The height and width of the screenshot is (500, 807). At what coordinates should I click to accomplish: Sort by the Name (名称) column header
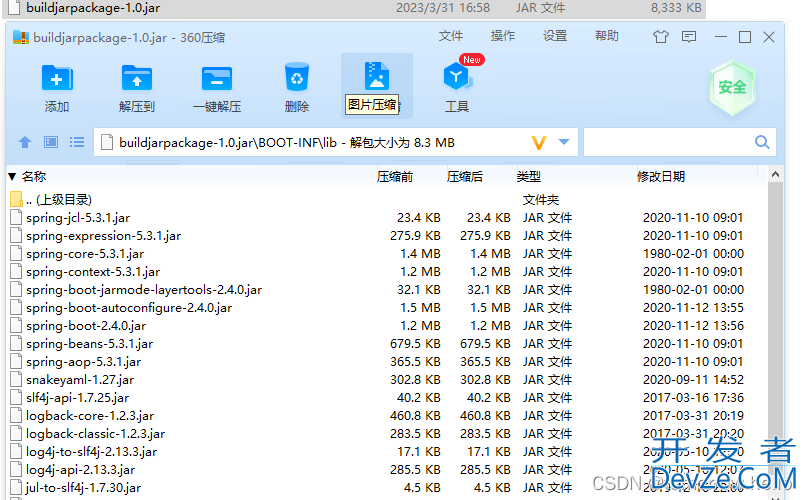(34, 177)
